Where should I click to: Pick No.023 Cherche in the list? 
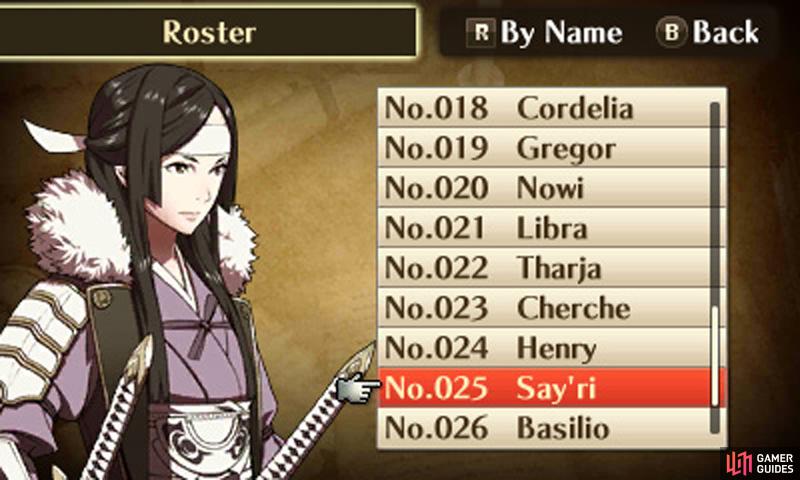coord(545,308)
